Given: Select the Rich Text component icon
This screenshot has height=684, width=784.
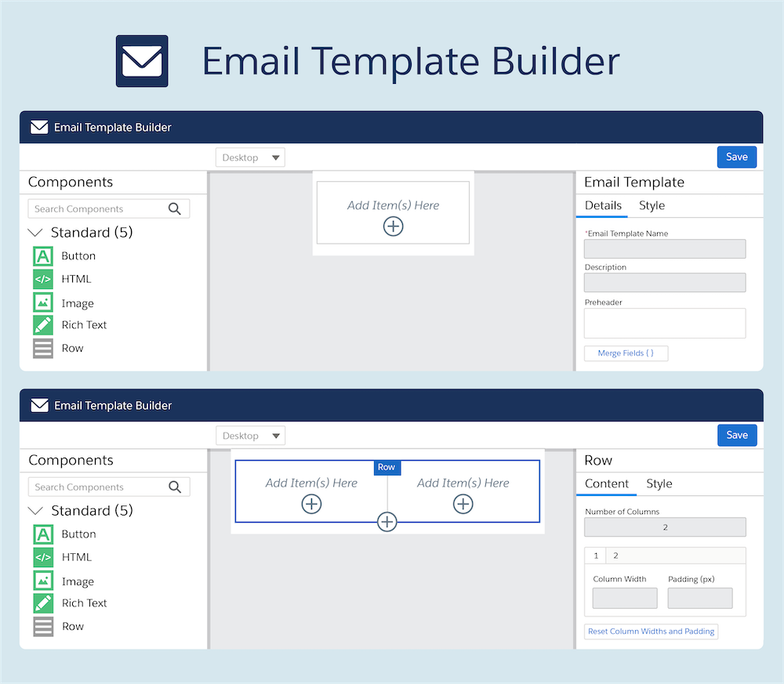Looking at the screenshot, I should click(43, 324).
